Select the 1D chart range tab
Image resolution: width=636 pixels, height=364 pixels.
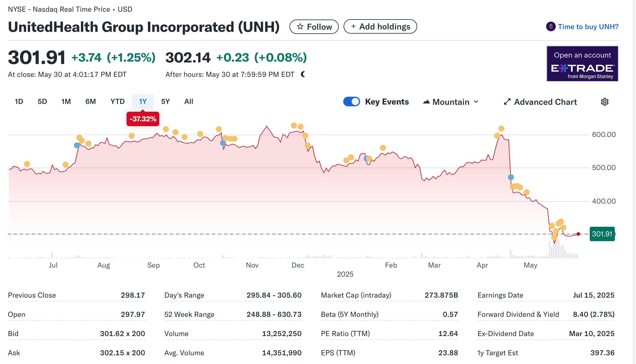point(19,102)
